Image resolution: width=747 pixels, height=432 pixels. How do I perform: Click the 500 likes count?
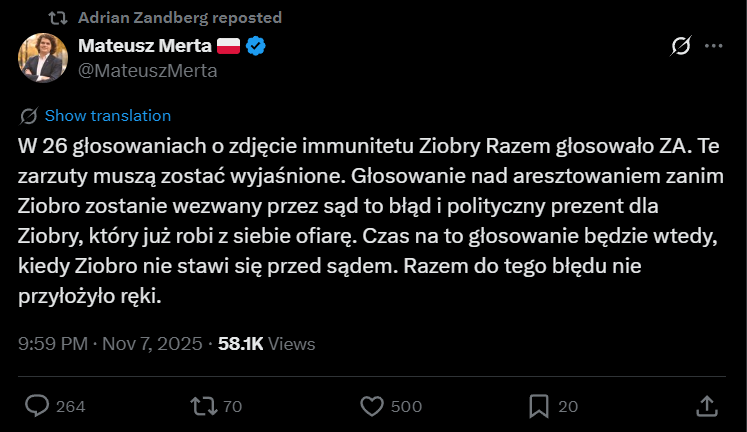(406, 406)
